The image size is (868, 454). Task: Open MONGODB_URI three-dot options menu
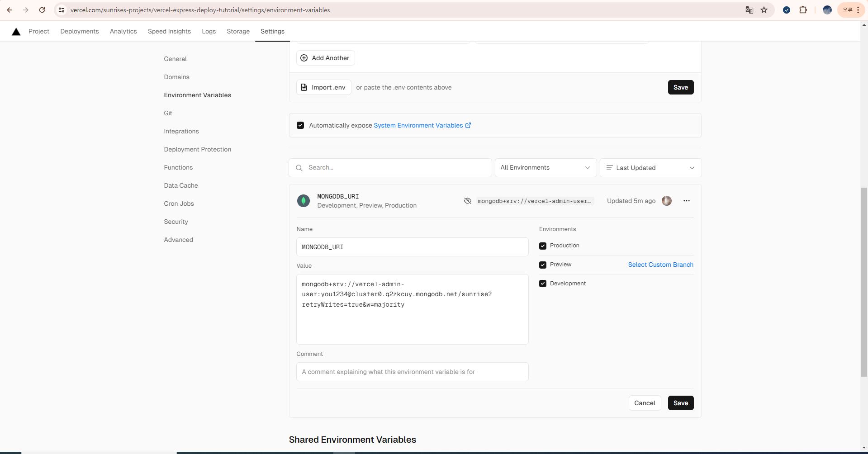pos(687,201)
